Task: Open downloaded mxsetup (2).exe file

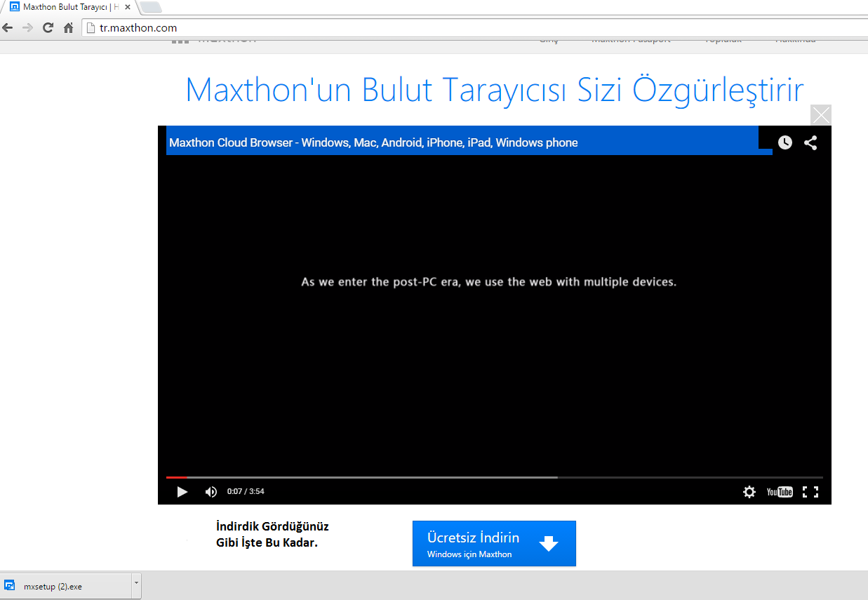Action: click(x=66, y=586)
